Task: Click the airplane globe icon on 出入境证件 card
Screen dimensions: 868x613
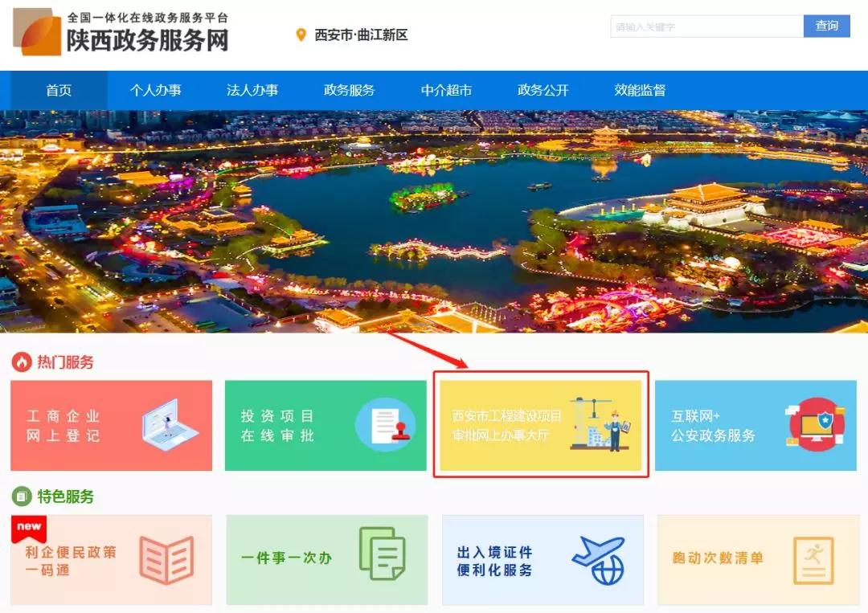Action: point(598,560)
